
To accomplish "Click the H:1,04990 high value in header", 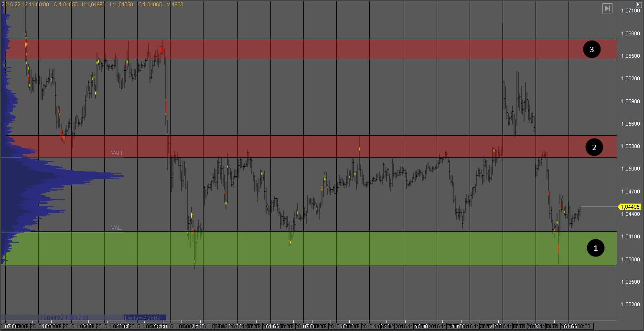I will point(94,4).
